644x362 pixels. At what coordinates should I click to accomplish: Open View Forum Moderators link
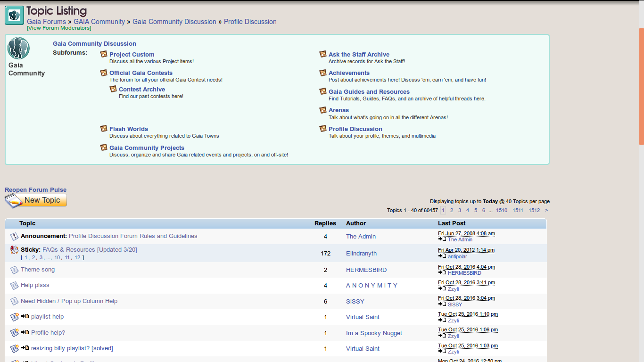click(59, 28)
